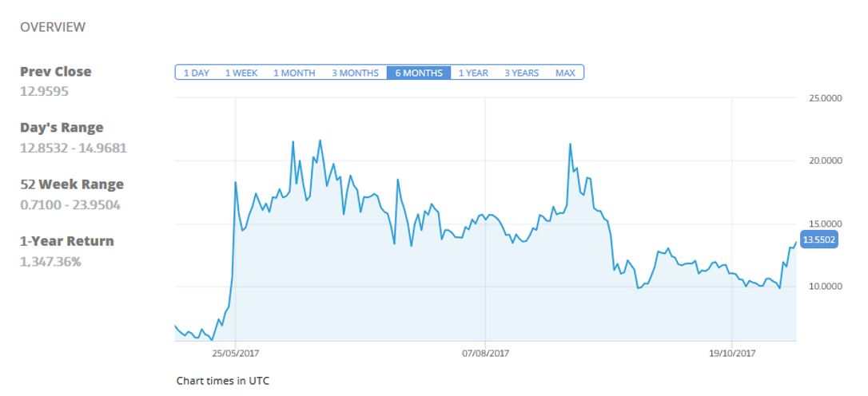This screenshot has height=396, width=868.
Task: Open the 3 YEARS range view
Action: (x=521, y=73)
